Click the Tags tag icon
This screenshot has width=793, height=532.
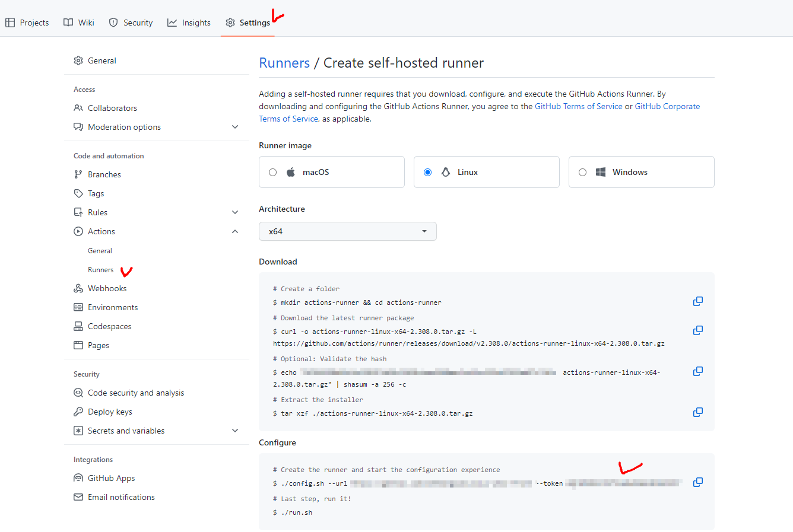[x=78, y=193]
